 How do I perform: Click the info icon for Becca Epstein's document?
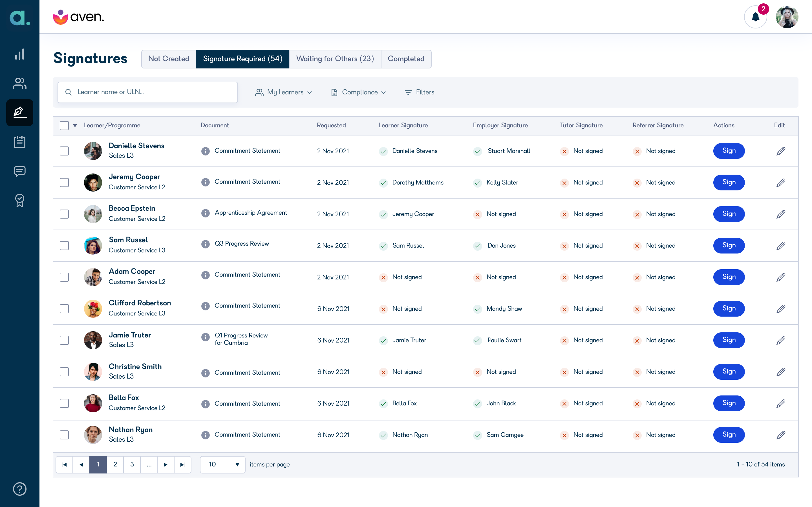click(x=205, y=213)
